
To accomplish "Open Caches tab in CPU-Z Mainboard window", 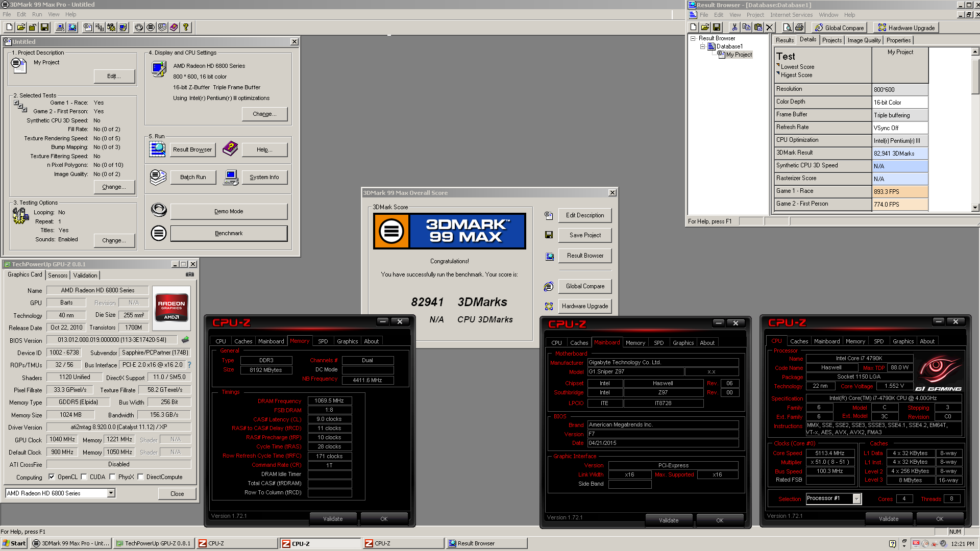I will 579,343.
